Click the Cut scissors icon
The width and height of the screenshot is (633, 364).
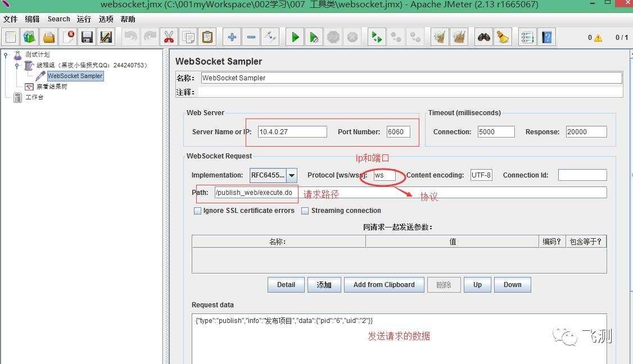pyautogui.click(x=169, y=38)
